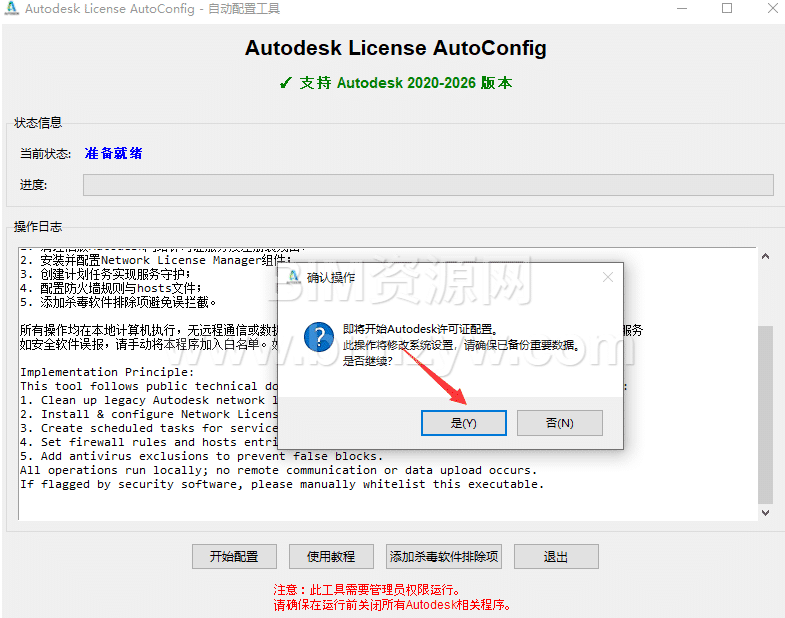Viewport: 785px width, 618px height.
Task: Click the 添加杀毒软件排除项 button
Action: click(x=444, y=557)
